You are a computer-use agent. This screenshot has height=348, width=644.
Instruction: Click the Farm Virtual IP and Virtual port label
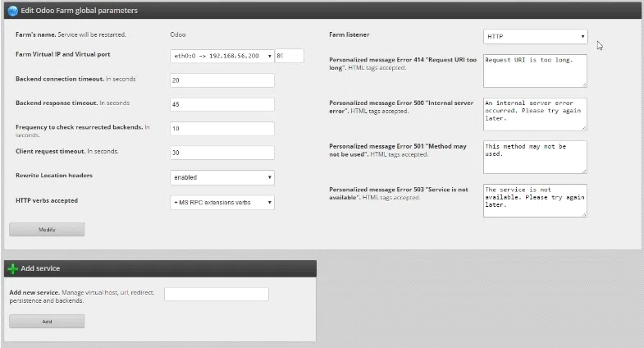(x=63, y=54)
